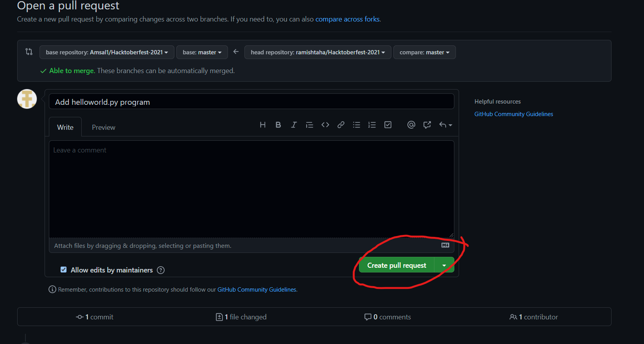The image size is (644, 344).
Task: Open GitHub Community Guidelines link in reminder note
Action: pos(257,290)
